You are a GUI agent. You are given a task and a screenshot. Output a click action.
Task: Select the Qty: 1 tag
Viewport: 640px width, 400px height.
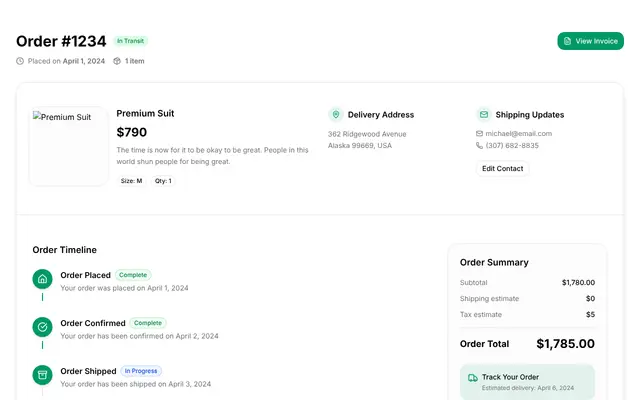pyautogui.click(x=163, y=181)
